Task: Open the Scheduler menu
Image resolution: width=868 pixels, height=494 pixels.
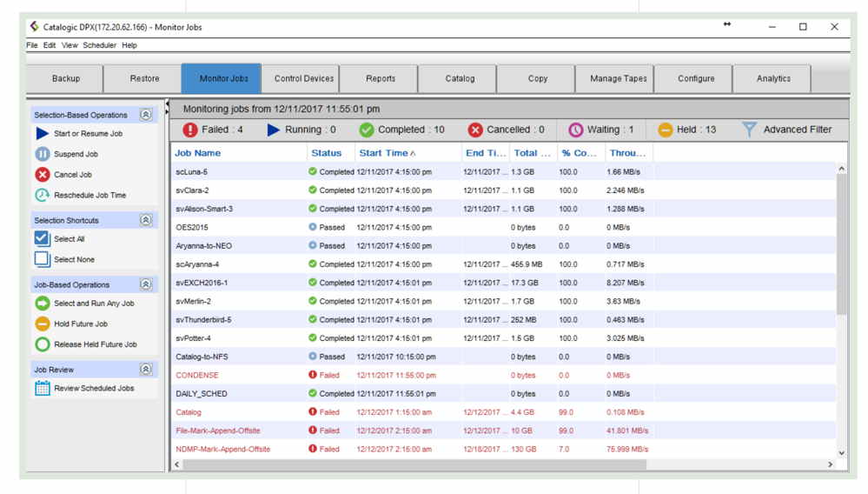Action: coord(100,45)
